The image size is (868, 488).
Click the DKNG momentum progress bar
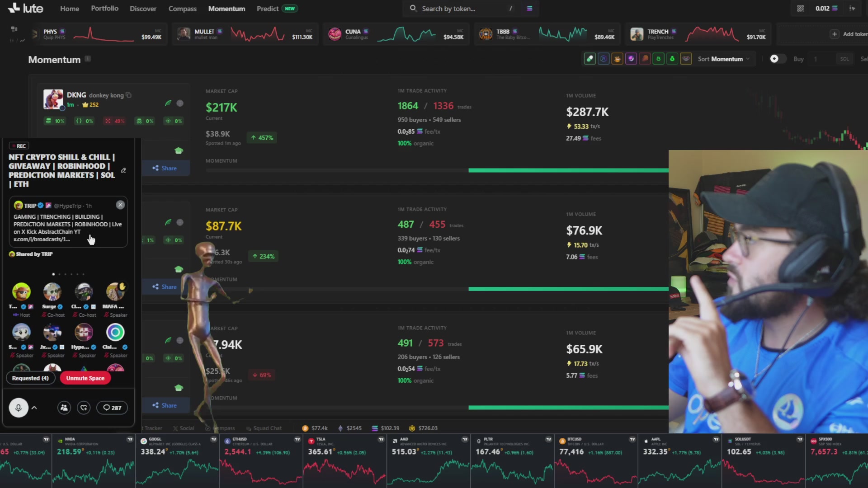click(437, 170)
